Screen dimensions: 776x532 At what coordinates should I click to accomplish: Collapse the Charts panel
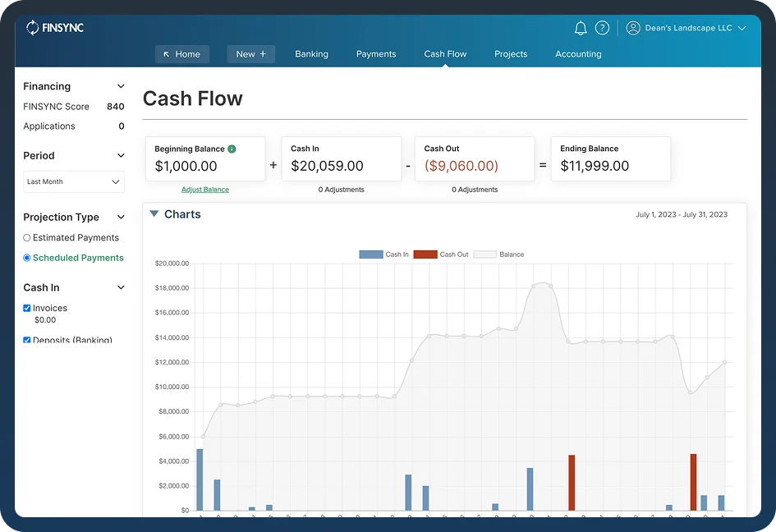(156, 214)
